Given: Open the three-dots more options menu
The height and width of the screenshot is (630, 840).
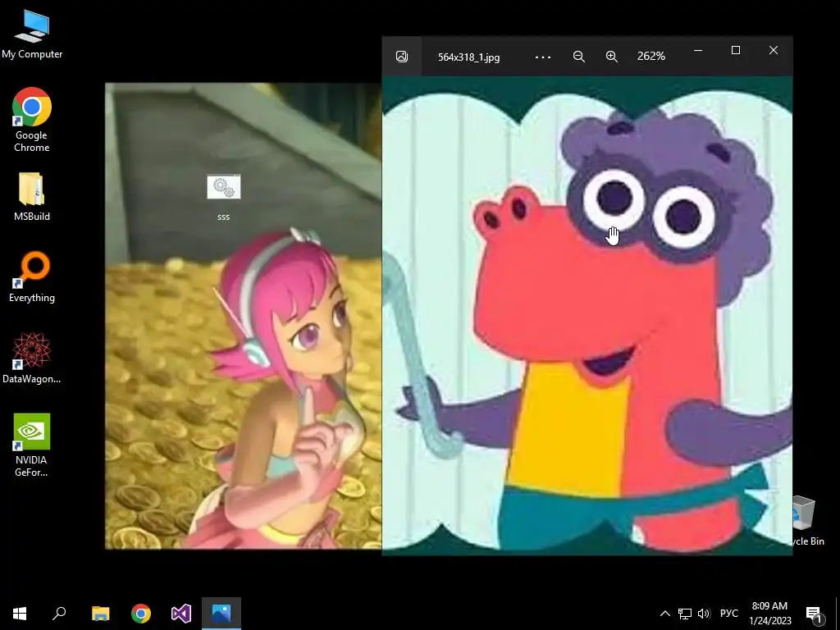Looking at the screenshot, I should coord(543,57).
